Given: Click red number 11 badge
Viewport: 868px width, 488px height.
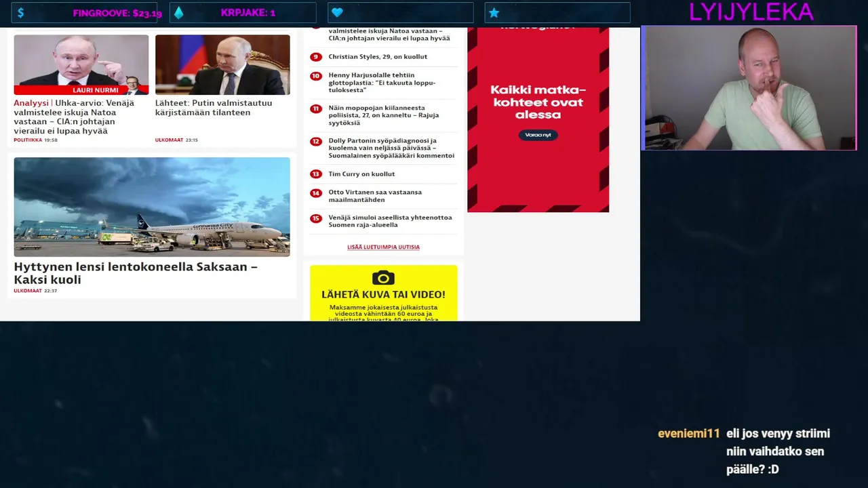Looking at the screenshot, I should (315, 108).
